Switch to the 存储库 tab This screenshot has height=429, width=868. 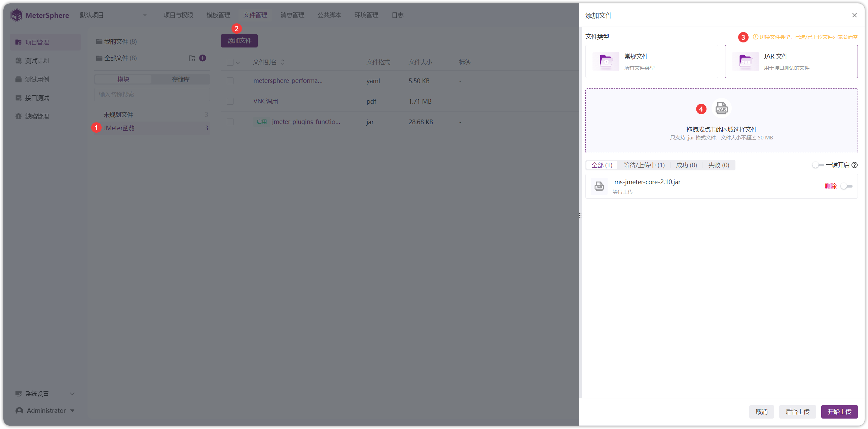click(181, 79)
